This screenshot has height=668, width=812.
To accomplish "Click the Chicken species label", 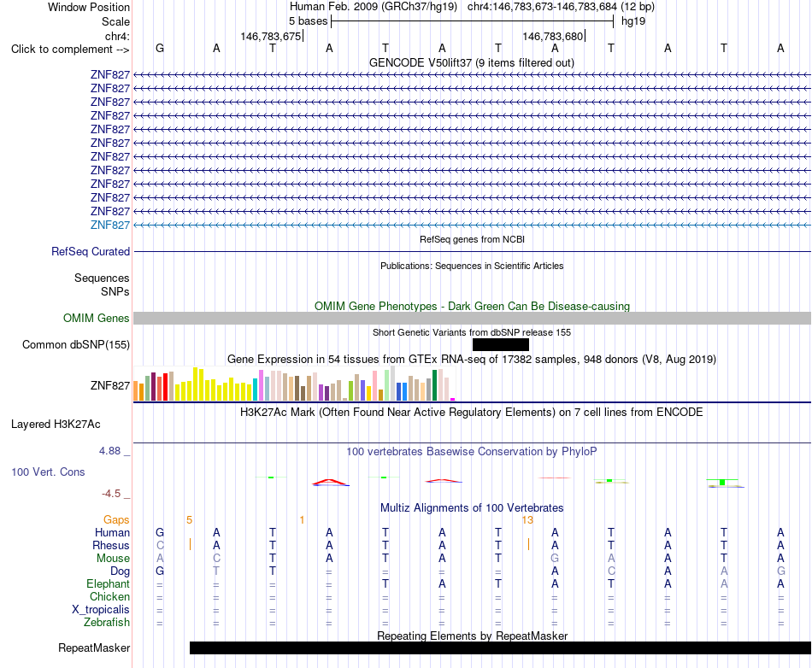I will pos(109,596).
